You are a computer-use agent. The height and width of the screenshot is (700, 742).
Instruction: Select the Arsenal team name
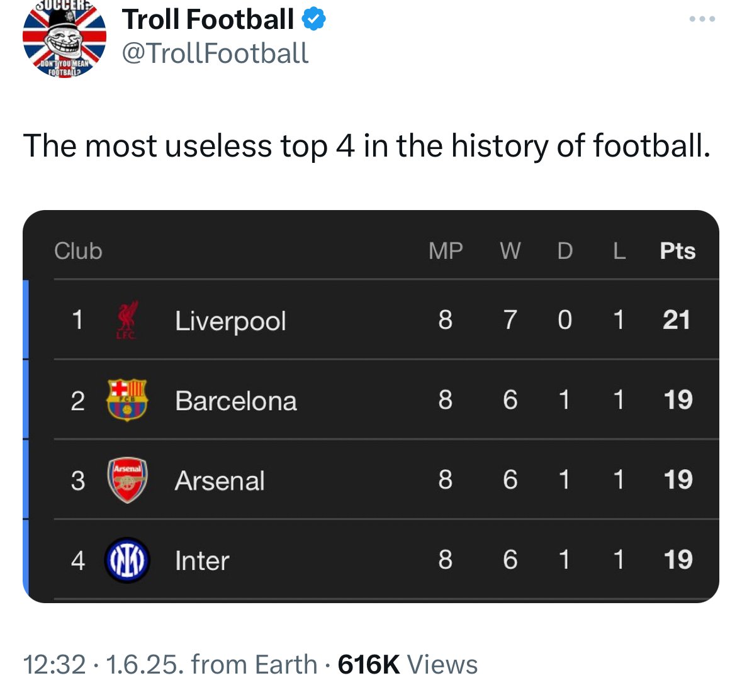pyautogui.click(x=220, y=481)
